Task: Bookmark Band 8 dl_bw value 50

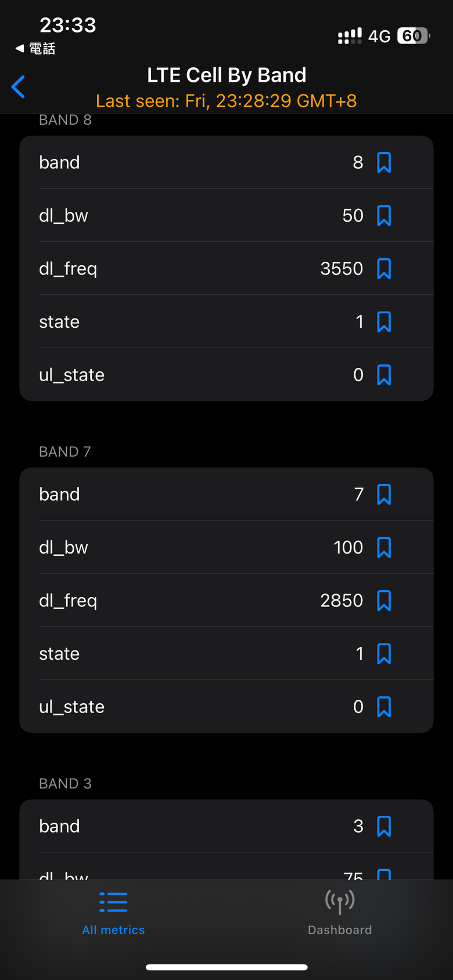Action: point(384,216)
